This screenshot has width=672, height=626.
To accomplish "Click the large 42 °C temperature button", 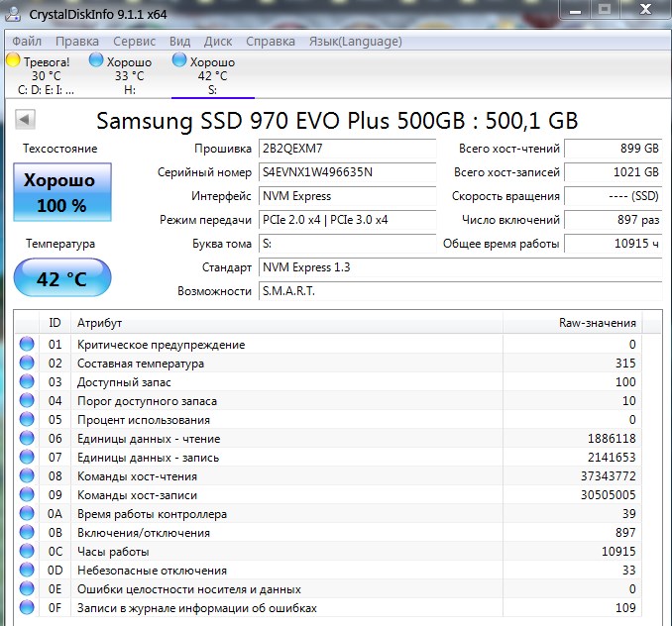I will click(x=62, y=278).
